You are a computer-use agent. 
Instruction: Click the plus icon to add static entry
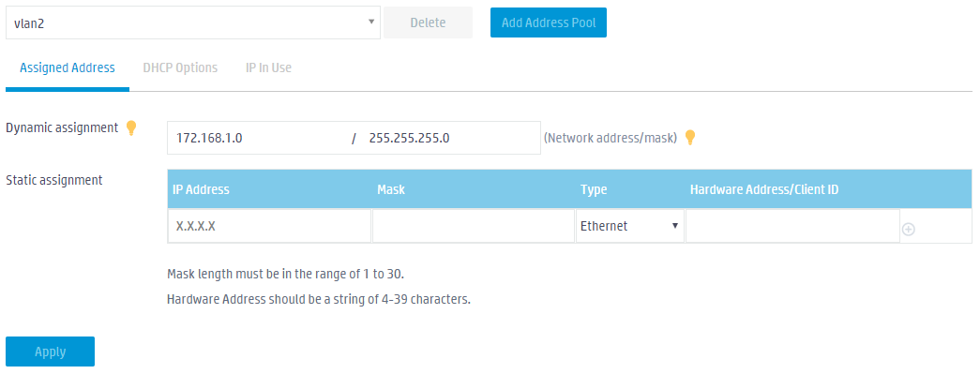click(909, 230)
